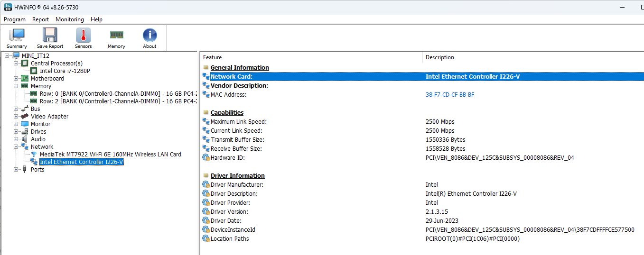The height and width of the screenshot is (255, 644).
Task: Click the icon beside Location Paths
Action: (205, 238)
